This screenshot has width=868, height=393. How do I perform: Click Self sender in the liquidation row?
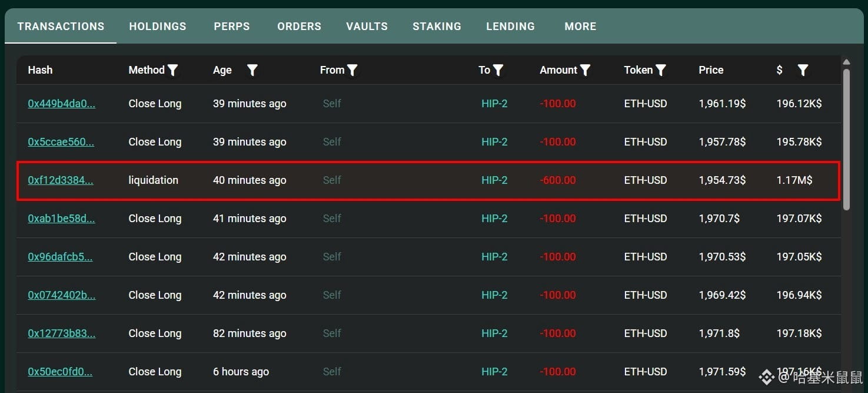(332, 180)
